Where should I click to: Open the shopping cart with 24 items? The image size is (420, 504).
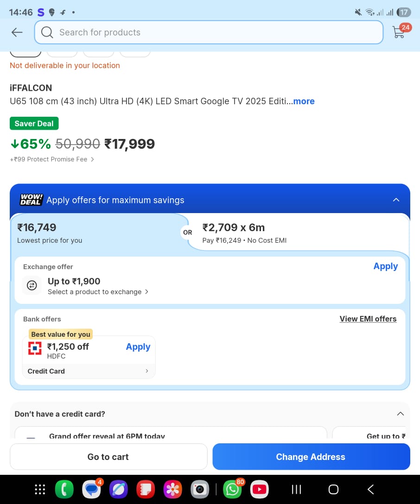point(399,32)
